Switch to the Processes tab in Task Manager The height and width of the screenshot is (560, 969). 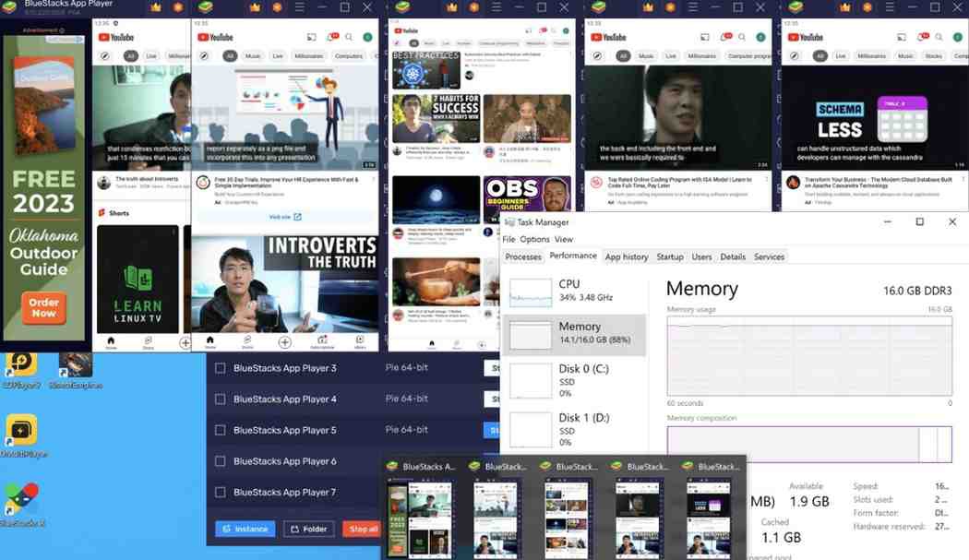coord(523,256)
